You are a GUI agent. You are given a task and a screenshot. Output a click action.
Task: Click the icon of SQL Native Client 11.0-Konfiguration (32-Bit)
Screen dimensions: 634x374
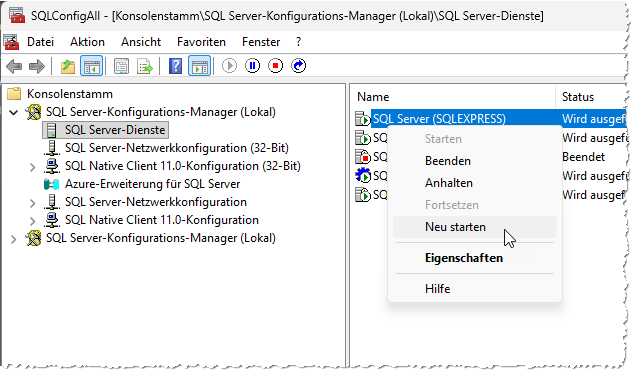coord(51,166)
